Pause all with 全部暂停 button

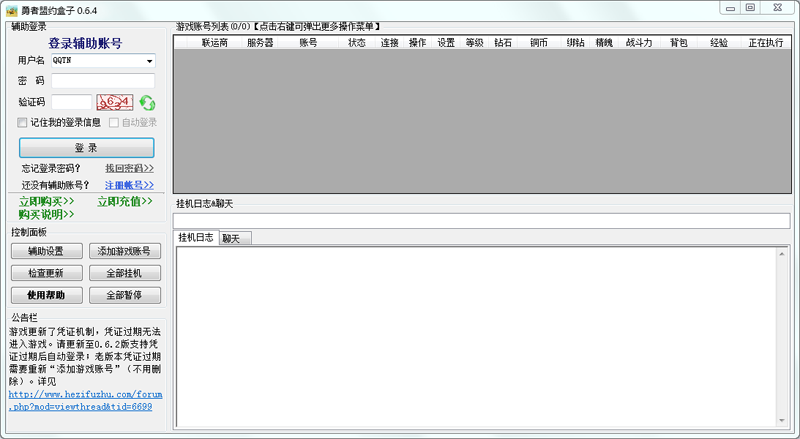tap(125, 295)
